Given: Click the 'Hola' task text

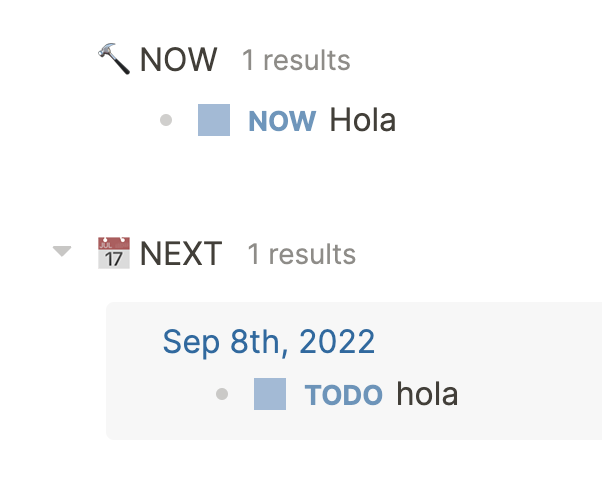Looking at the screenshot, I should 363,120.
